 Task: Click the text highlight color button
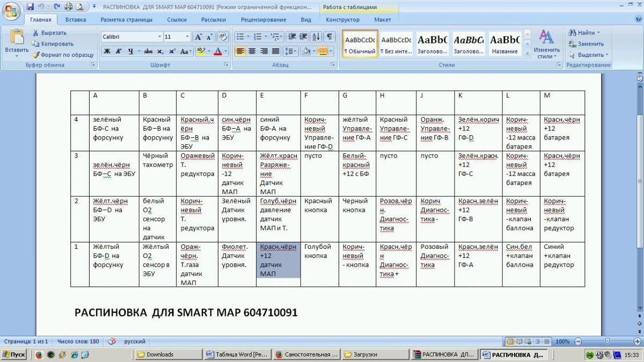201,51
